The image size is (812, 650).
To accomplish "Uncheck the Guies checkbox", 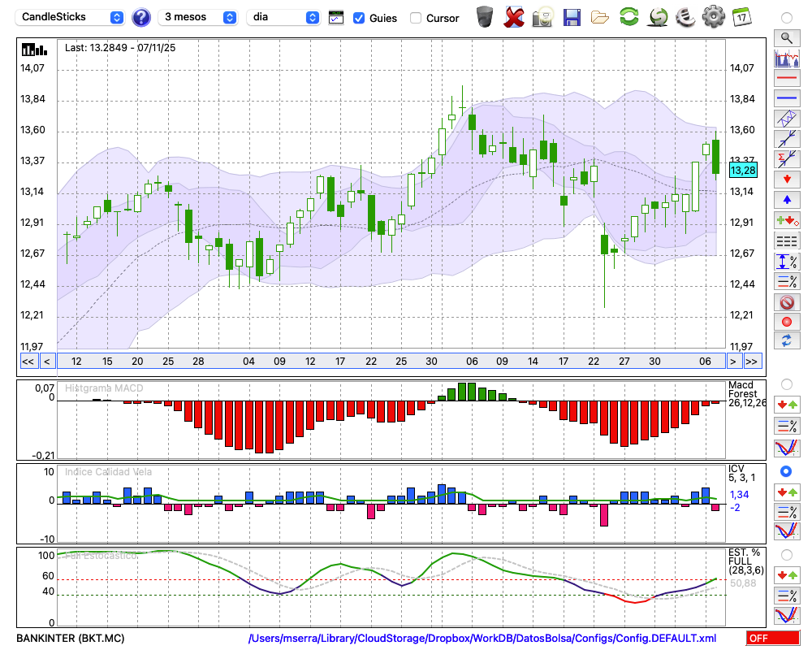I will (x=359, y=18).
